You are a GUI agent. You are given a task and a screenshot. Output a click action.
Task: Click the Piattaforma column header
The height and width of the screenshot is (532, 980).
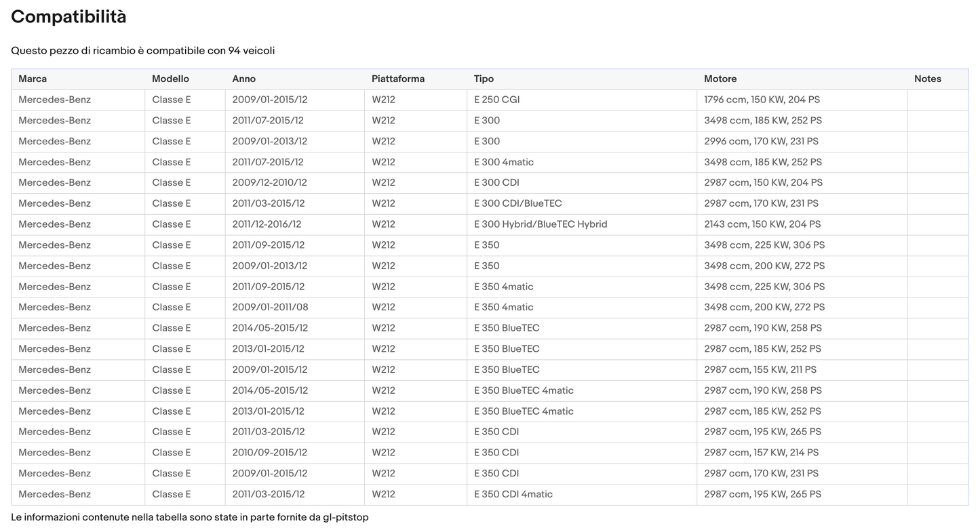[416, 79]
